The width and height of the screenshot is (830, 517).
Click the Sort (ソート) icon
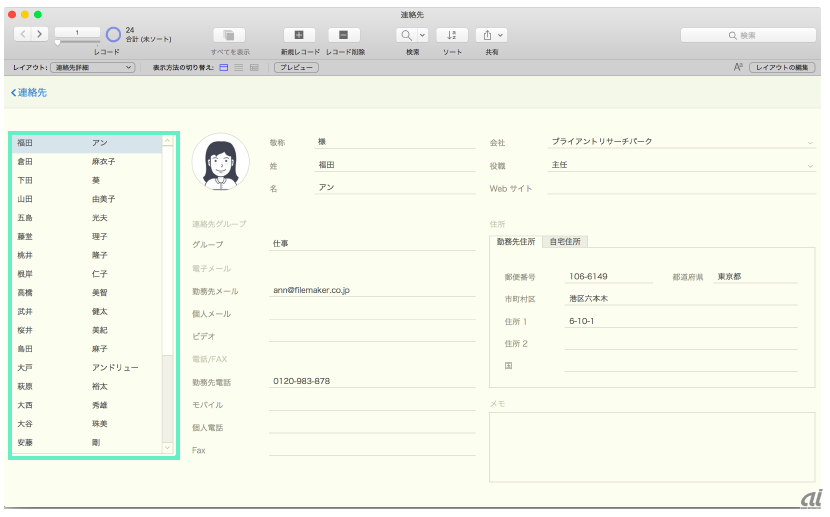click(452, 35)
